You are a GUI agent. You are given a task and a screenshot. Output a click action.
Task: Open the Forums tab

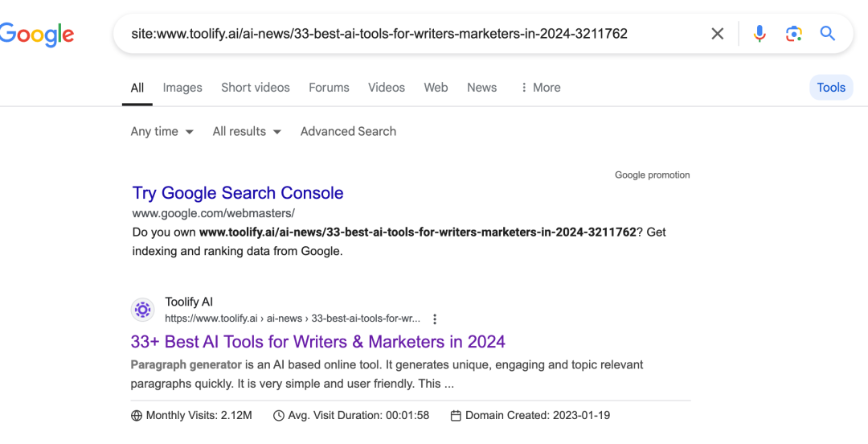click(329, 88)
